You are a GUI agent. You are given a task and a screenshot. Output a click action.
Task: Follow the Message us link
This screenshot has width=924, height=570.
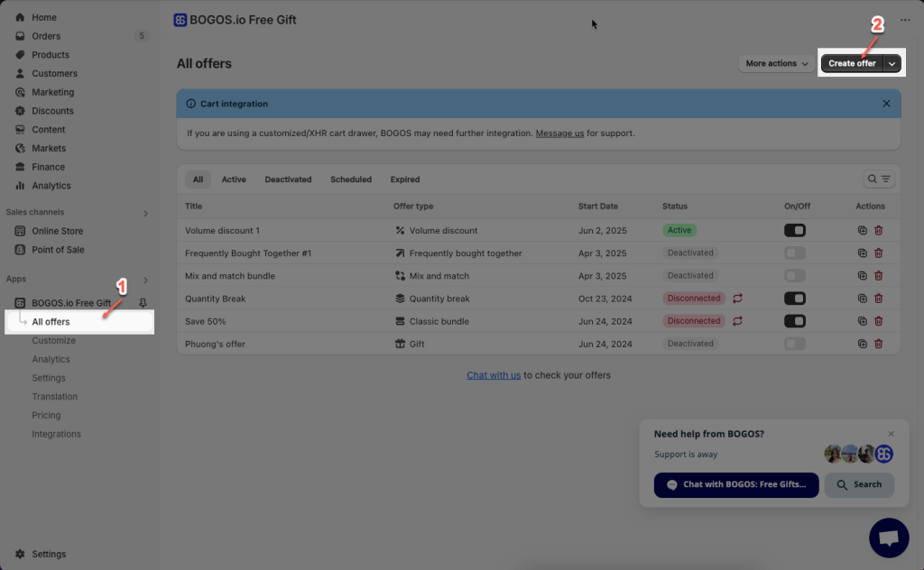pos(559,133)
